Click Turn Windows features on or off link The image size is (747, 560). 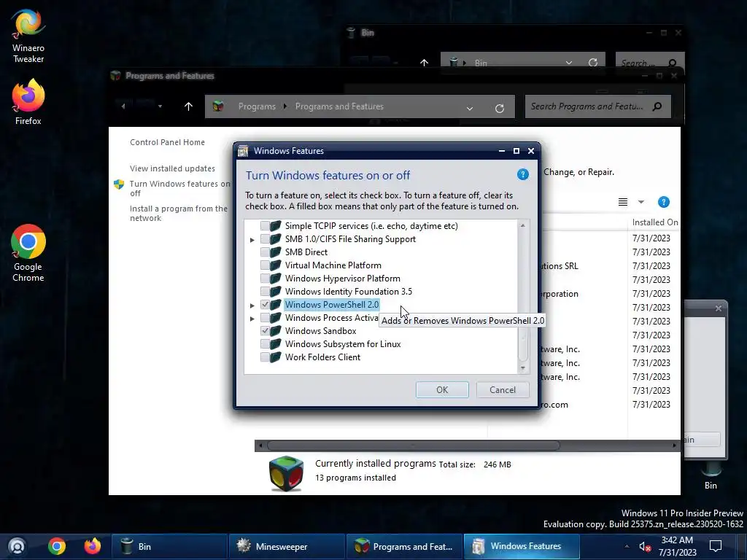[x=179, y=188]
